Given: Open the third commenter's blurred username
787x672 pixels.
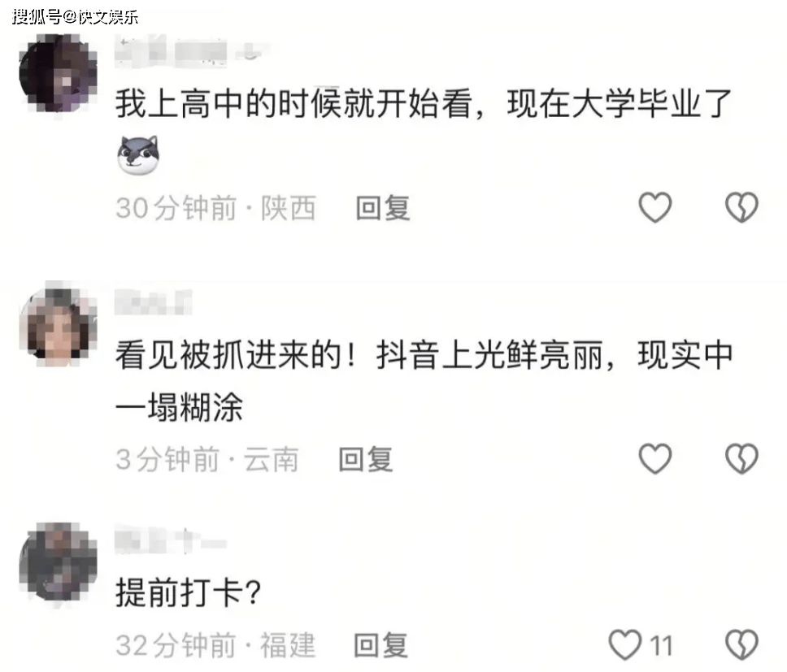Looking at the screenshot, I should (171, 540).
